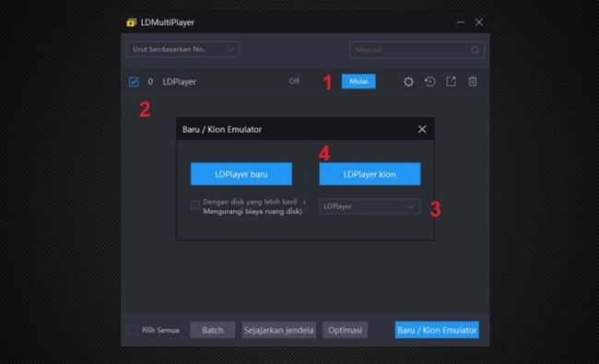Start the emulator with Mulai button
Viewport: 599px width, 364px height.
[358, 81]
